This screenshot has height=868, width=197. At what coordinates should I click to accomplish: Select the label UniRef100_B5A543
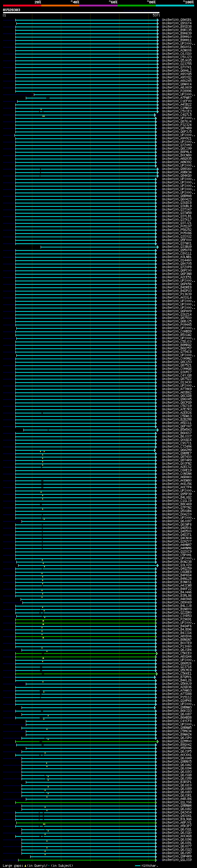[x=177, y=430]
